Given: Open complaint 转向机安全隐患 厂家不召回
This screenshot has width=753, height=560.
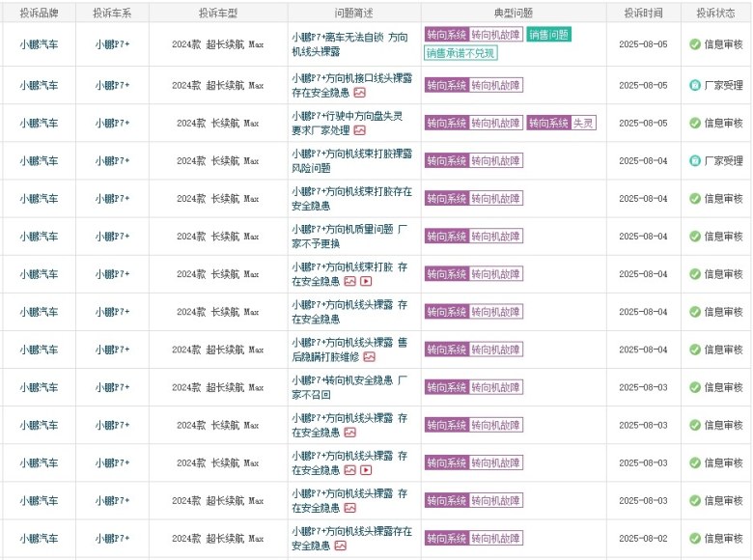Looking at the screenshot, I should (x=349, y=387).
